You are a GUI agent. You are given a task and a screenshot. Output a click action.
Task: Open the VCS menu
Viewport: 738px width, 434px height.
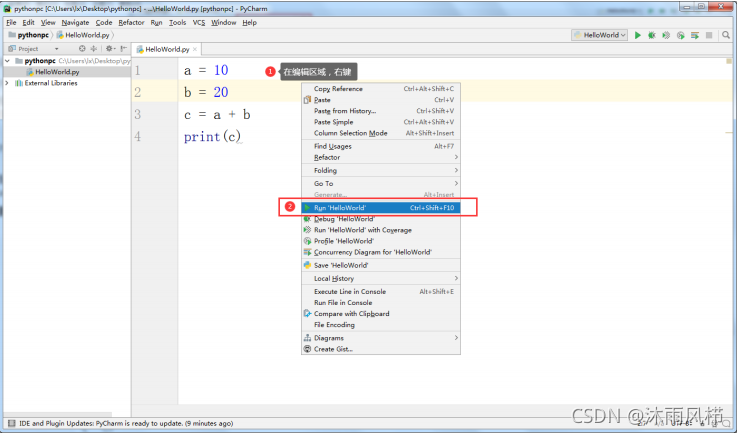tap(199, 23)
